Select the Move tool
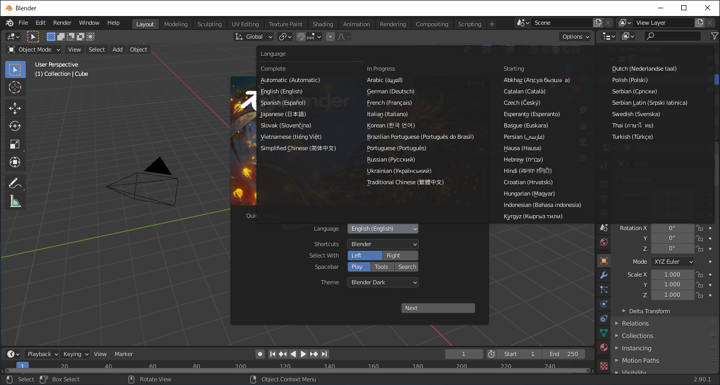Screen dimensions: 720x385 tap(15, 108)
